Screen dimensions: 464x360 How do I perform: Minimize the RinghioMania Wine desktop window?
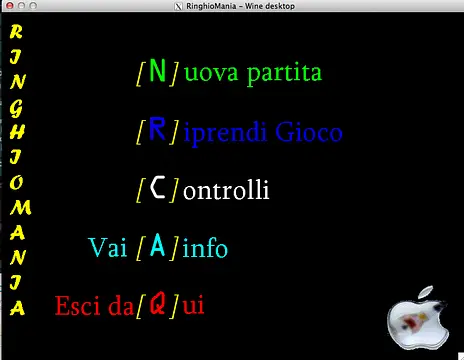[22, 6]
